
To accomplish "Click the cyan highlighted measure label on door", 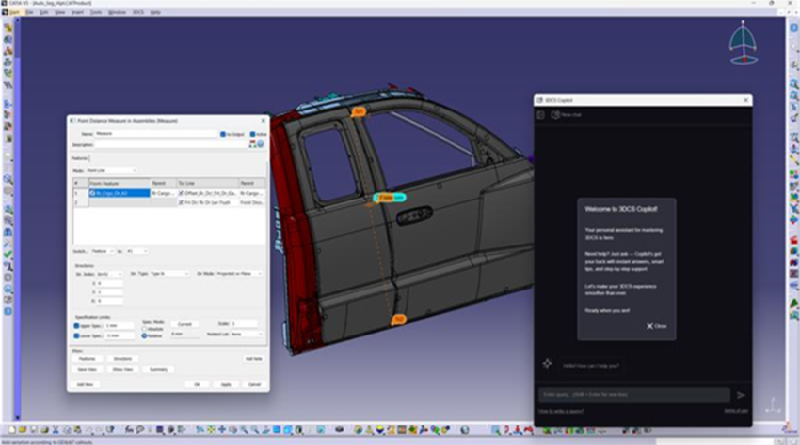I will click(391, 197).
